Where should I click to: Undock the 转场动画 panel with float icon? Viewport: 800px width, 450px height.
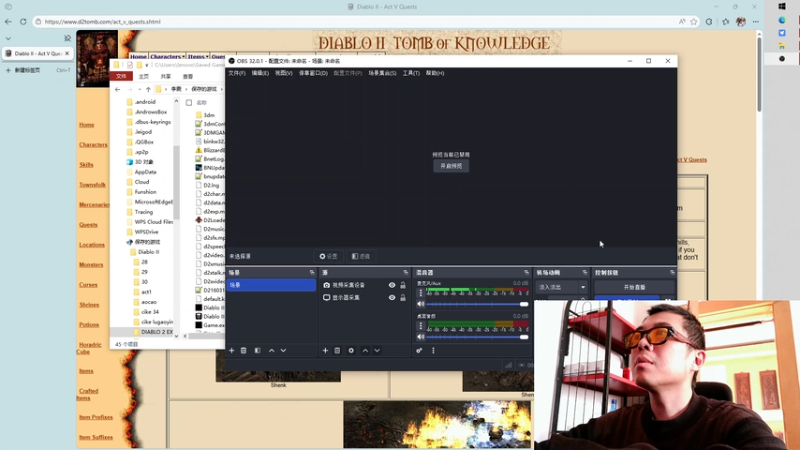pos(585,272)
